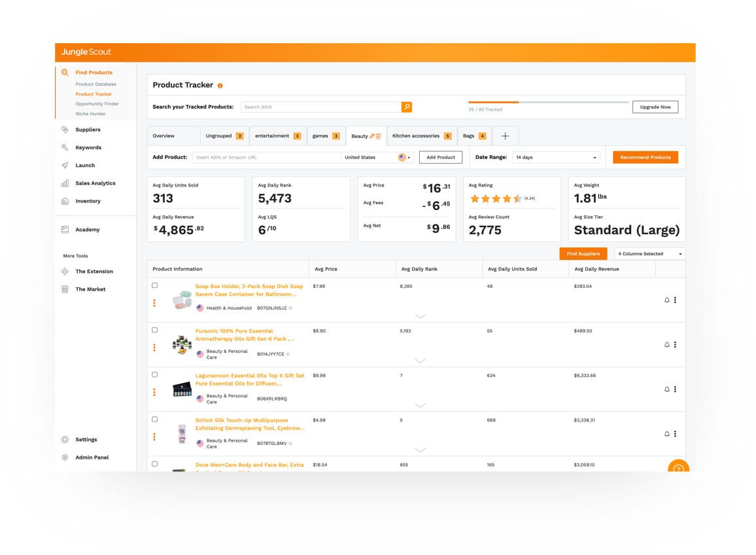Expand the Lagunamoon row details chevron
This screenshot has width=756, height=555.
pyautogui.click(x=420, y=405)
